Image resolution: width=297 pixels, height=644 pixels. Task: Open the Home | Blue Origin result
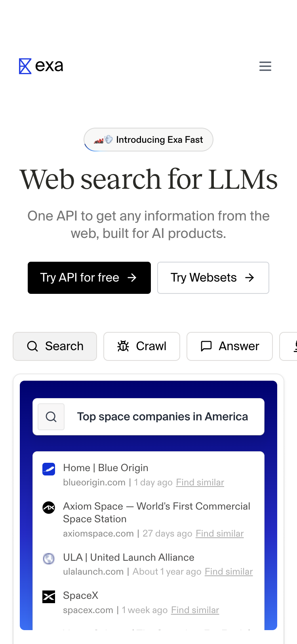tap(106, 468)
